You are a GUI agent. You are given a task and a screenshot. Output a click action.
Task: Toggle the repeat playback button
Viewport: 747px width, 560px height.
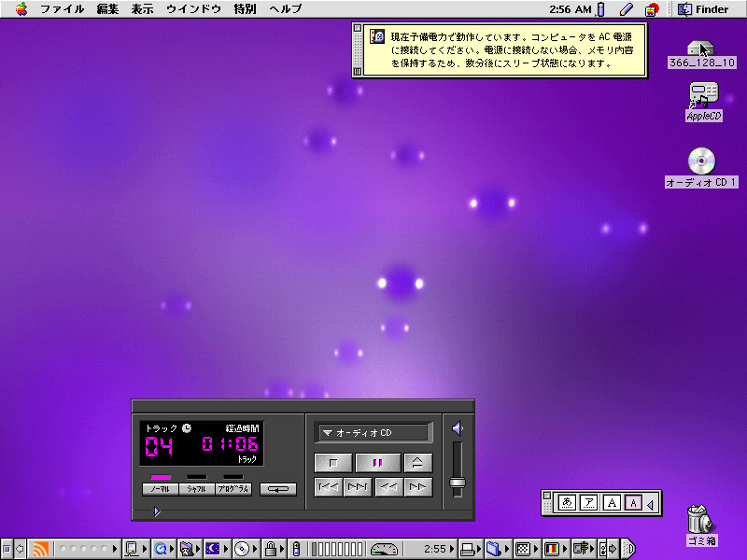point(280,487)
